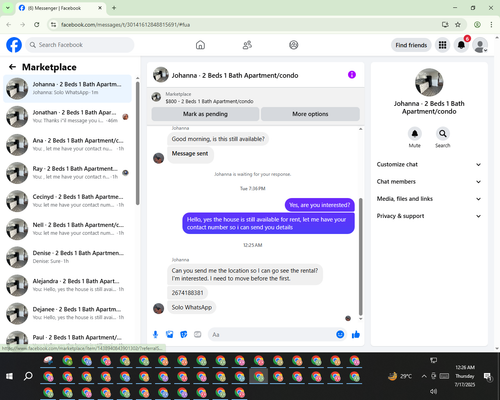Open the emoji picker in message box

point(340,334)
